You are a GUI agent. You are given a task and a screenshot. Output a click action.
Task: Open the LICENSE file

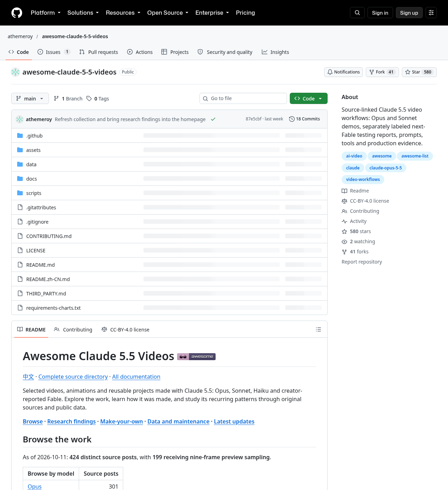pyautogui.click(x=36, y=251)
